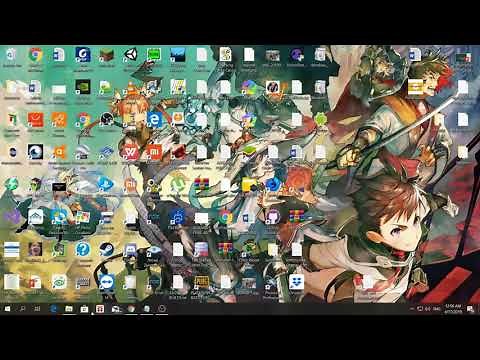The image size is (480, 360).
Task: Open the Dropbox desktop icon
Action: pyautogui.click(x=296, y=282)
